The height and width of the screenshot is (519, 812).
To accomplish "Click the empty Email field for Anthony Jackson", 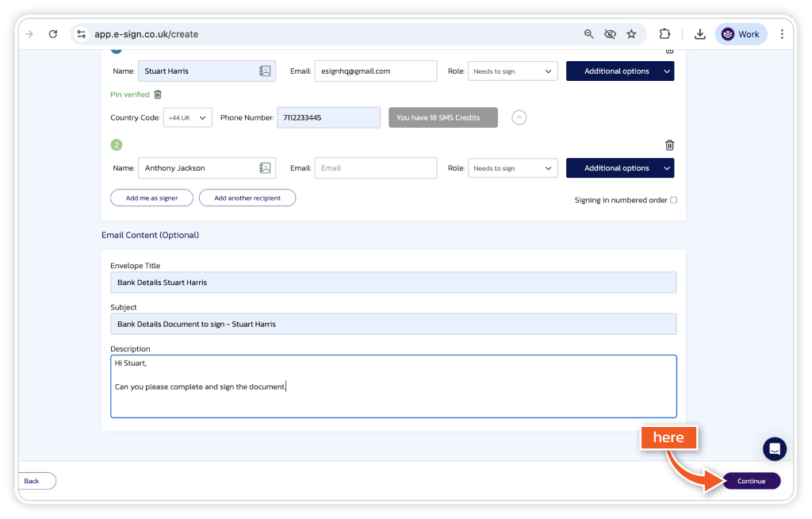I will [x=375, y=168].
